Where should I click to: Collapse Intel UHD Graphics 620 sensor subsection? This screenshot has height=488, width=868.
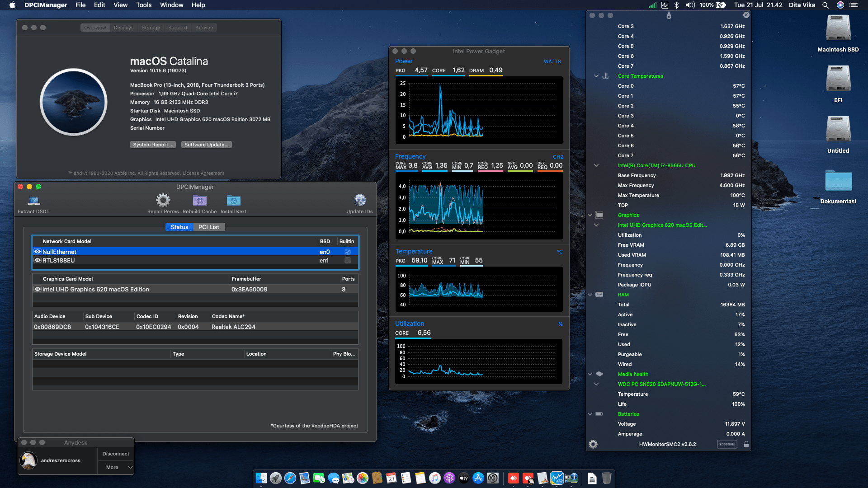(x=596, y=225)
